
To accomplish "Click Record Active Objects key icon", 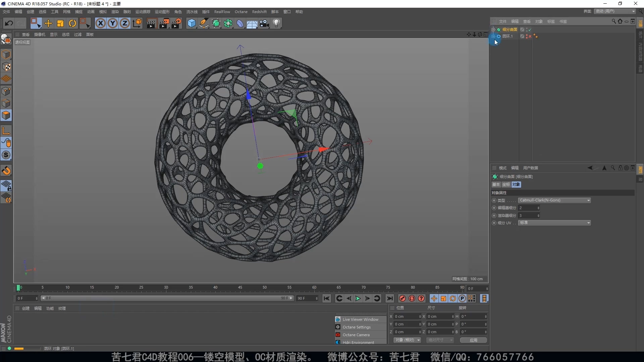I will [402, 298].
